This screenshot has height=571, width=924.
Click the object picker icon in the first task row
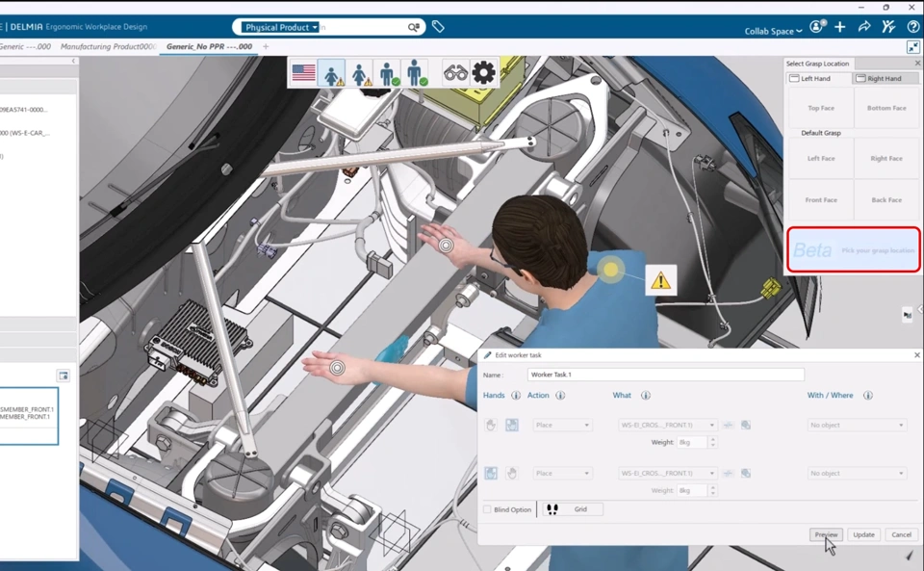(746, 425)
